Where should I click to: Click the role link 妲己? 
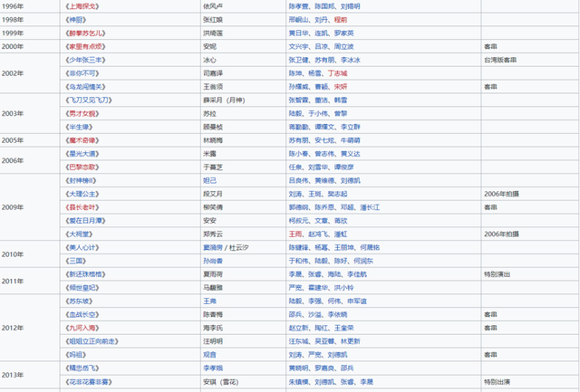[209, 181]
